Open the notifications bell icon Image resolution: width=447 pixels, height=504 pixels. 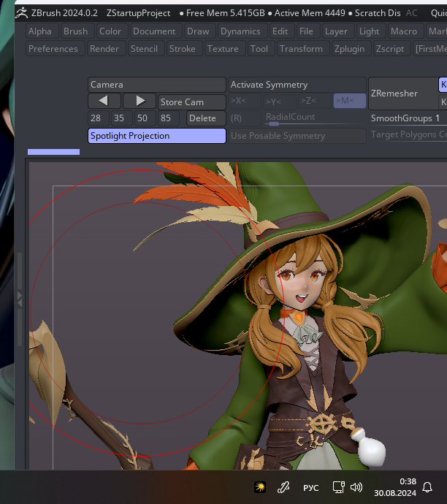(x=427, y=487)
